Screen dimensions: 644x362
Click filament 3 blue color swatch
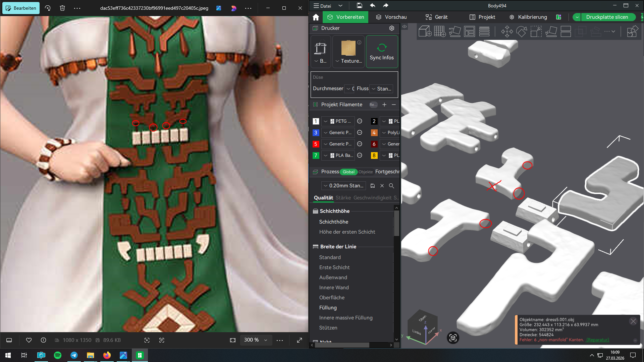(x=316, y=132)
